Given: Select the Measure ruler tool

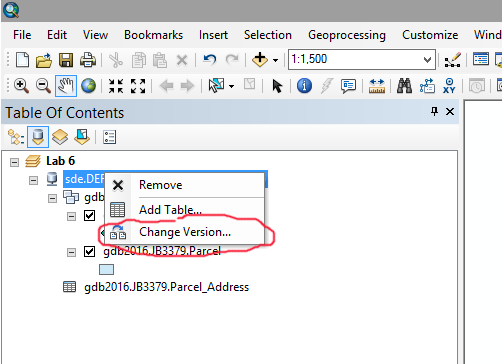Looking at the screenshot, I should (377, 86).
